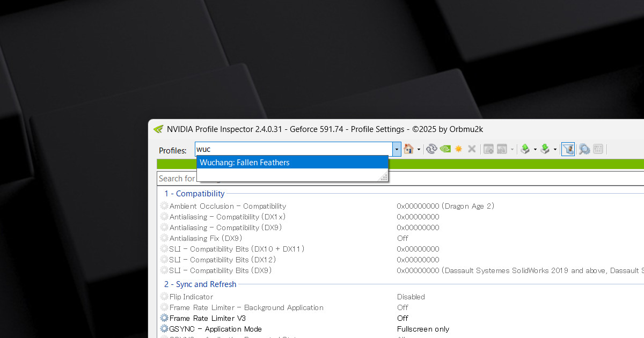
Task: Click the add application to profile icon
Action: (x=488, y=149)
